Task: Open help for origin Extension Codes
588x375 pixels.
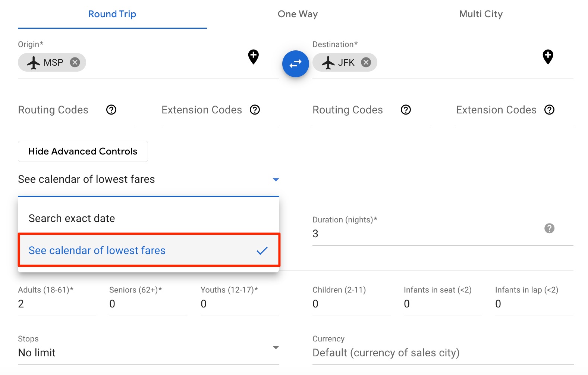Action: click(x=255, y=110)
